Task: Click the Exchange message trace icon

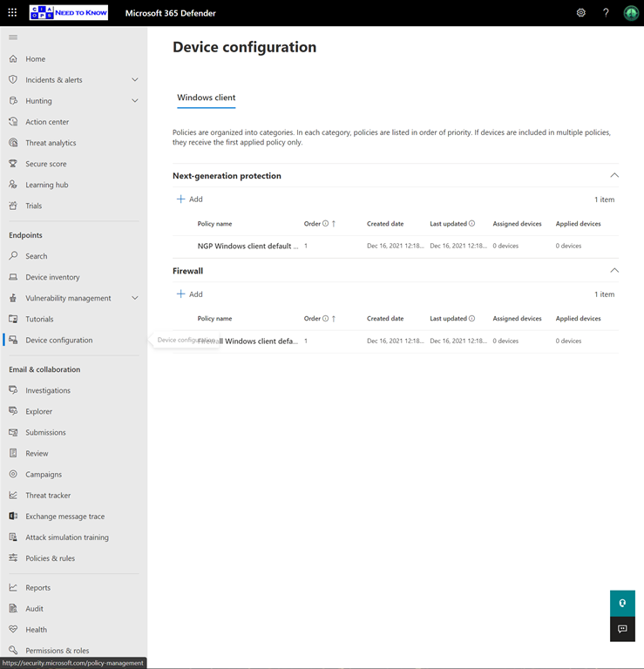Action: point(13,517)
